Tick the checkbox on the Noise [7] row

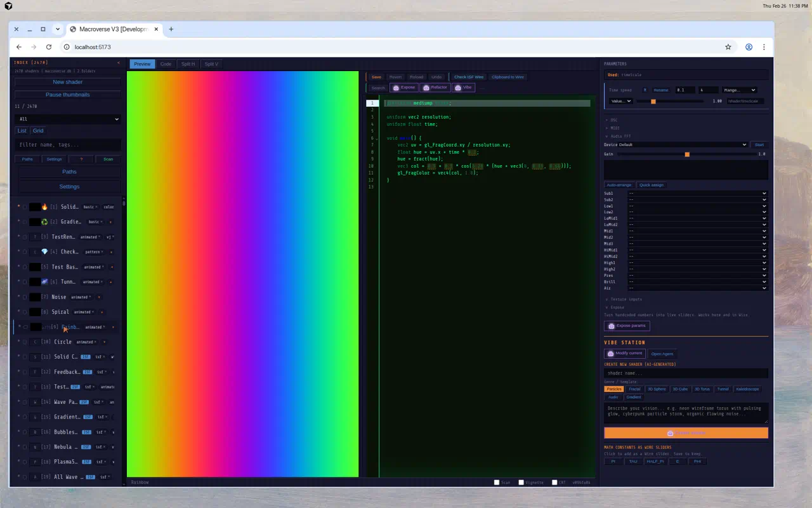coord(25,297)
